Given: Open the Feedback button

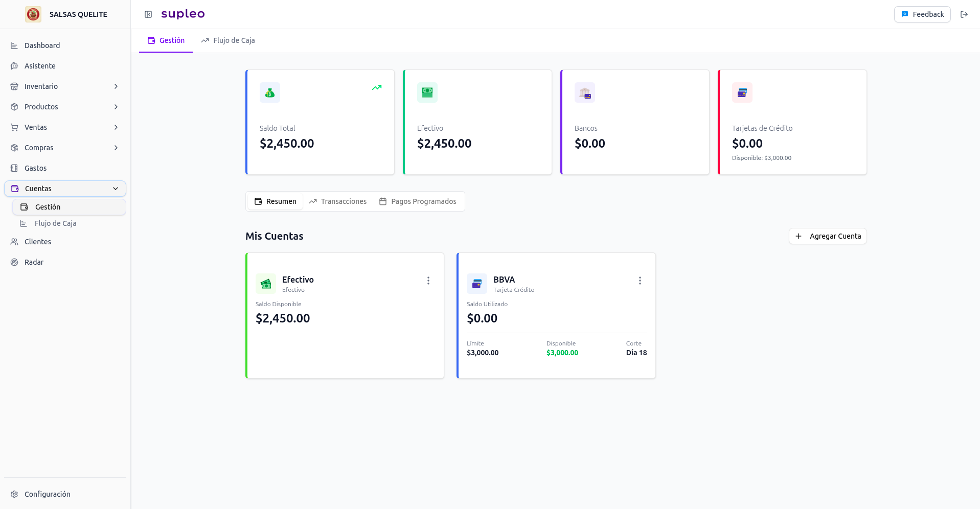Looking at the screenshot, I should tap(922, 14).
